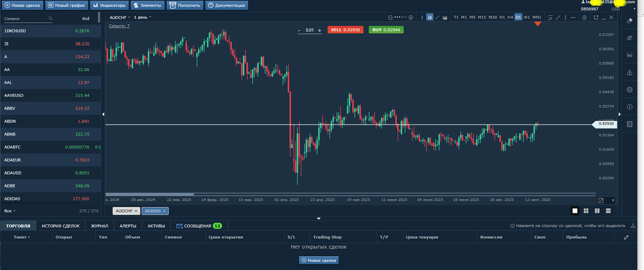
Task: Pop out the chart into separate window
Action: 596,17
